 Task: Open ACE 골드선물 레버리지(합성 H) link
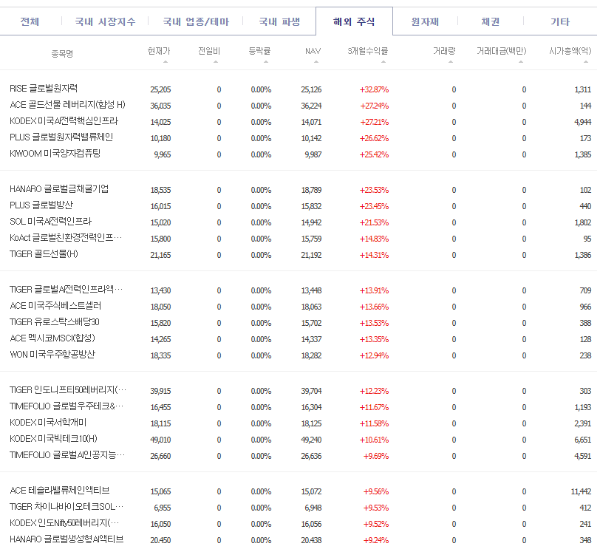pyautogui.click(x=67, y=104)
